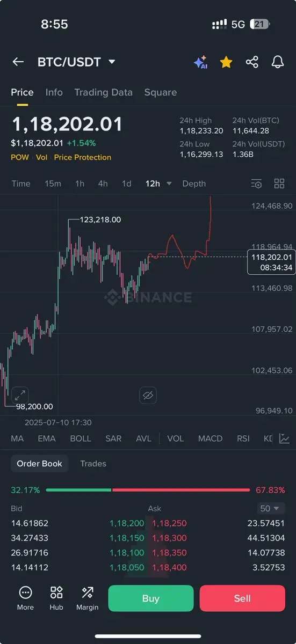This screenshot has height=644, width=296.
Task: Tap the back arrow icon
Action: click(18, 62)
